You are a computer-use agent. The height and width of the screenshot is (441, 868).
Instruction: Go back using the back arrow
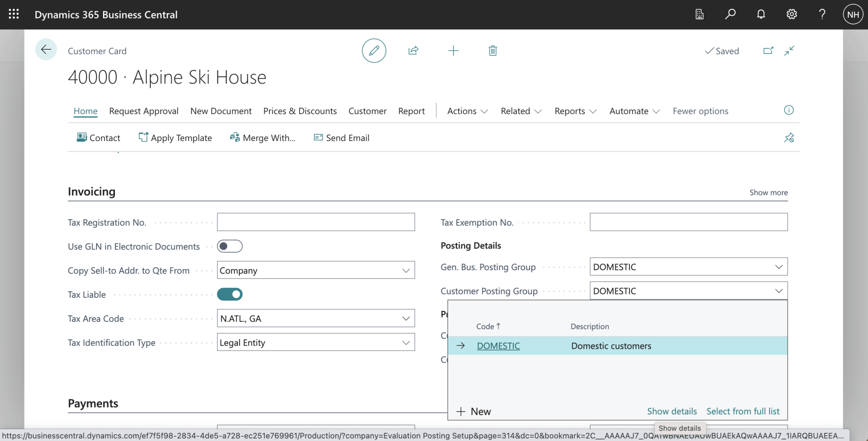[46, 50]
